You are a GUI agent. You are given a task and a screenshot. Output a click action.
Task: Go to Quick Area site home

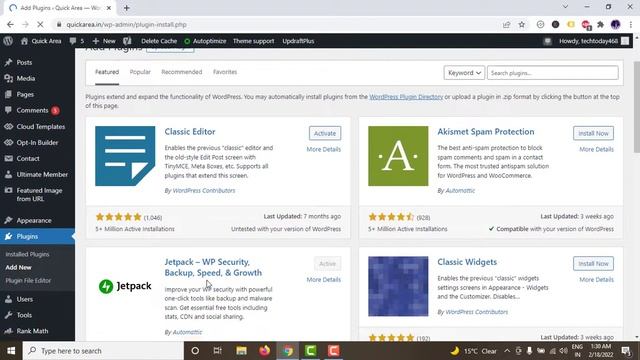41,41
